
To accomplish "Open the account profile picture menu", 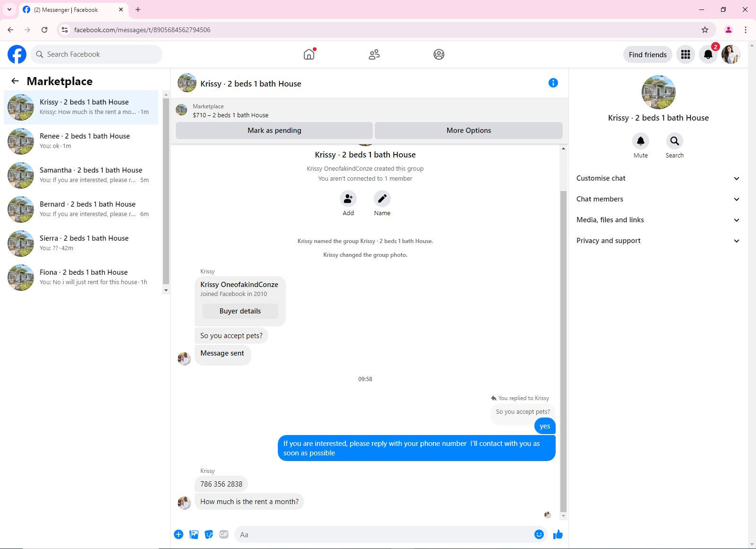I will tap(731, 54).
